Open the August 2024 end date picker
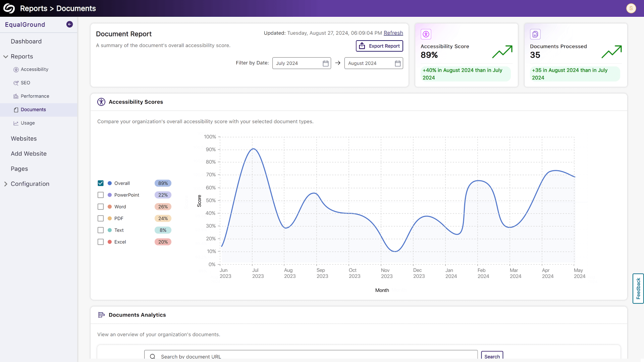Viewport: 644px width, 362px height. click(374, 63)
